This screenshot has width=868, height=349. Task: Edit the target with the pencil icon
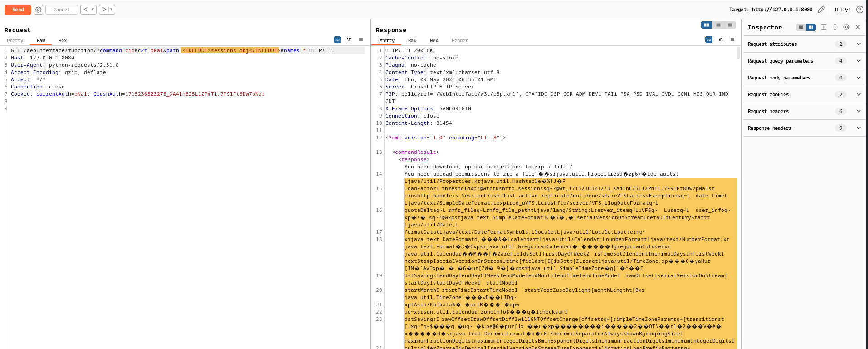coord(821,10)
